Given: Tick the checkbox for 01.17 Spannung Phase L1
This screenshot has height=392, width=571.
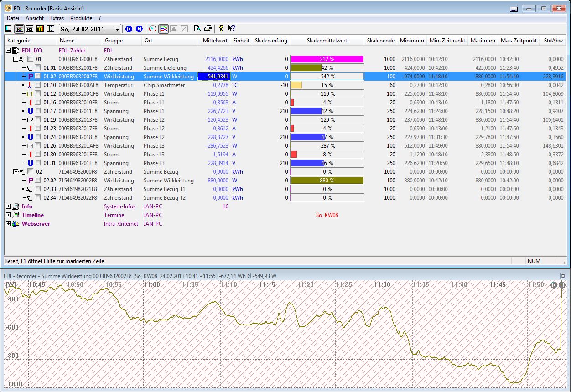Looking at the screenshot, I should tap(38, 111).
